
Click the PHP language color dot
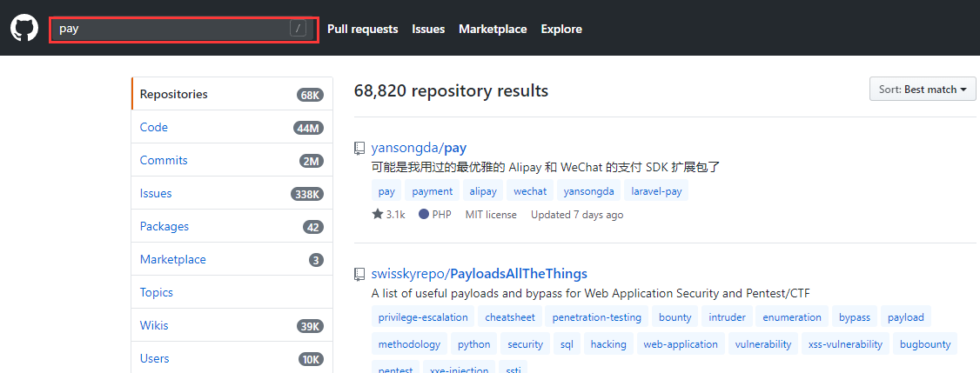424,214
